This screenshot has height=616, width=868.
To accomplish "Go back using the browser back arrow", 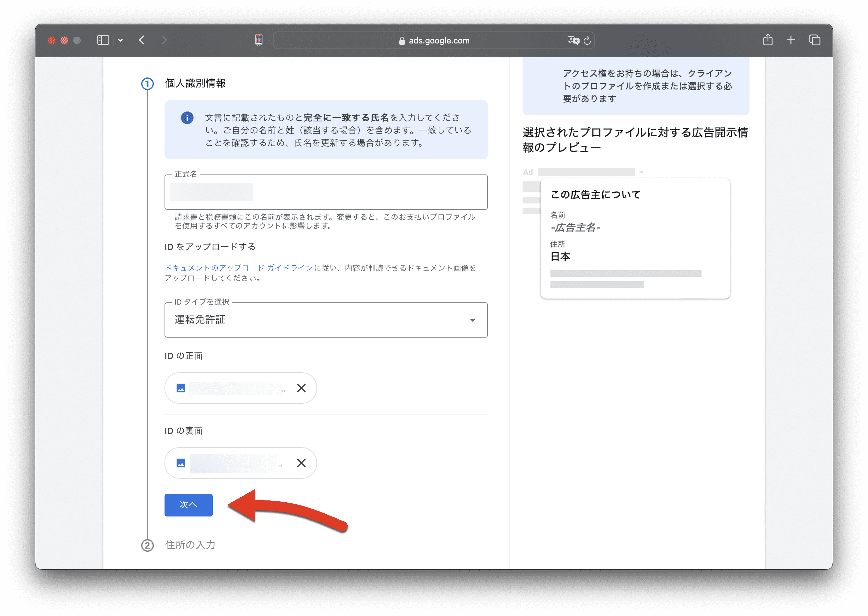I will (142, 40).
